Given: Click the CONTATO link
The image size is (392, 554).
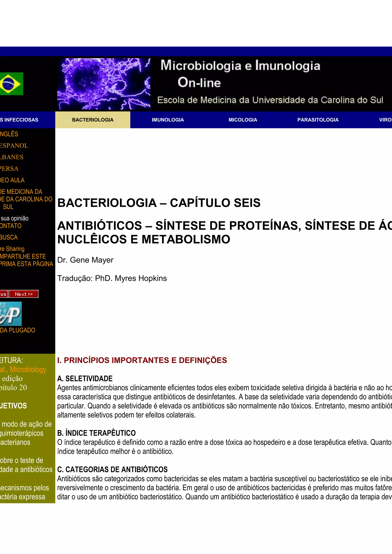Looking at the screenshot, I should [11, 226].
